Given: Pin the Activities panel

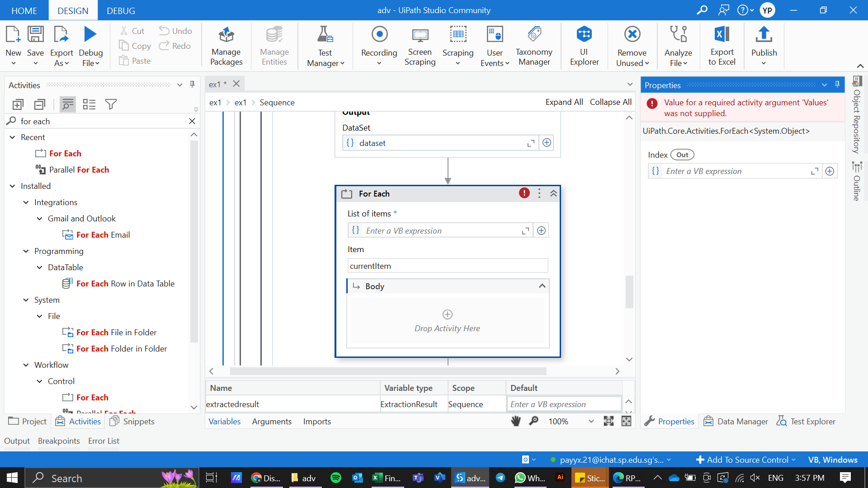Looking at the screenshot, I should tap(192, 84).
